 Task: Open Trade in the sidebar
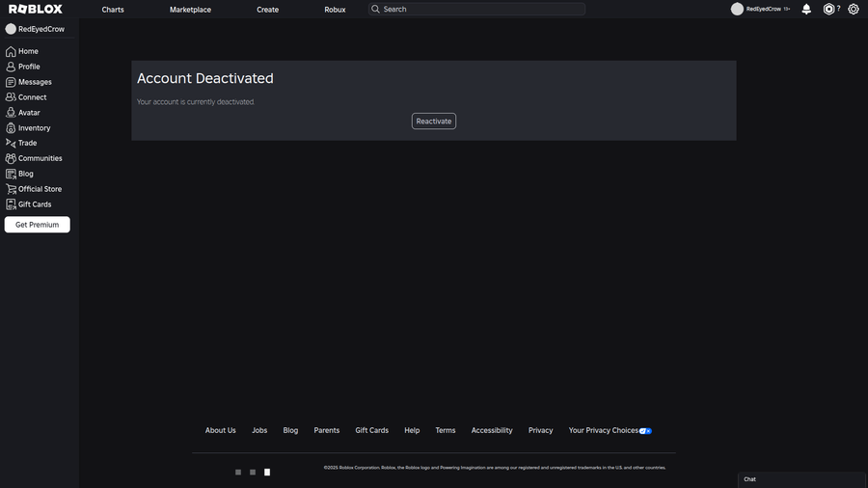21,143
